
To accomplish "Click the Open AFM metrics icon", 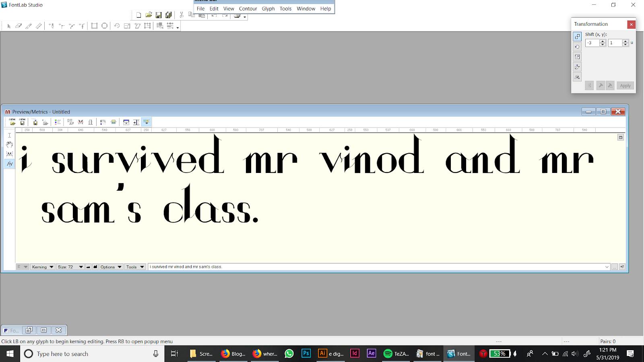I will click(x=12, y=122).
